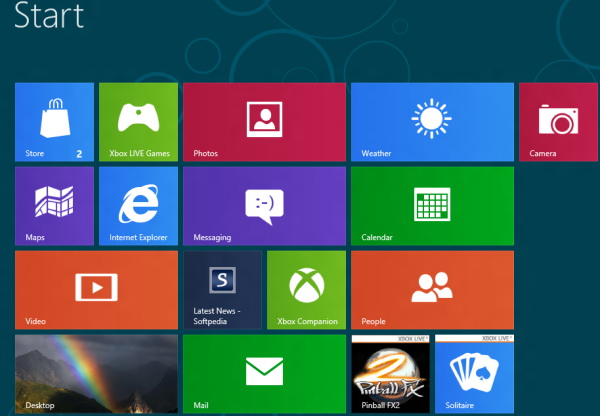600x416 pixels.
Task: Open Xbox Companion tile
Action: [306, 288]
